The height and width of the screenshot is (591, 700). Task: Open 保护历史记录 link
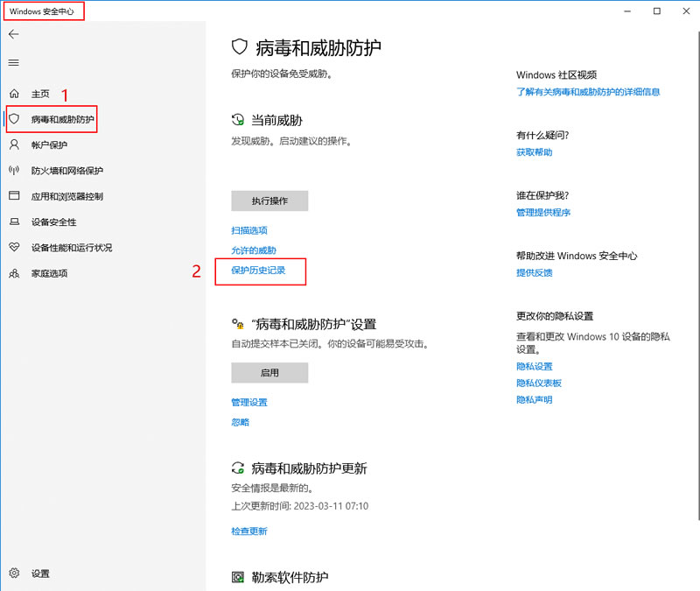258,271
